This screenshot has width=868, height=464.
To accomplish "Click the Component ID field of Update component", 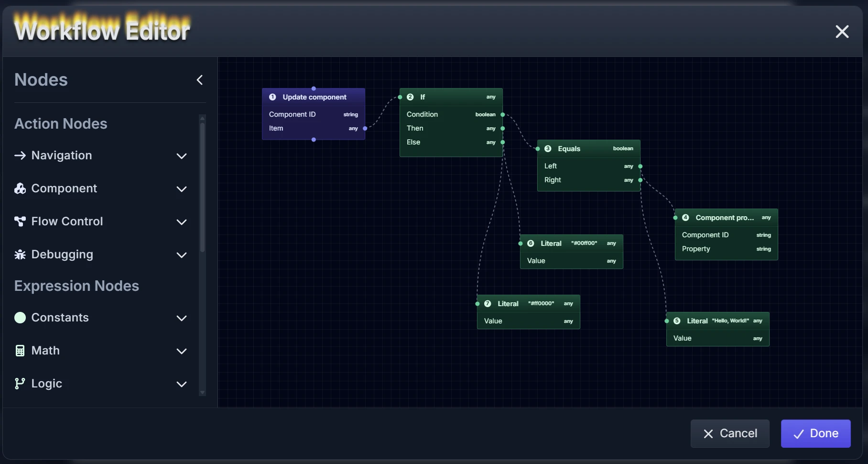I will 314,114.
